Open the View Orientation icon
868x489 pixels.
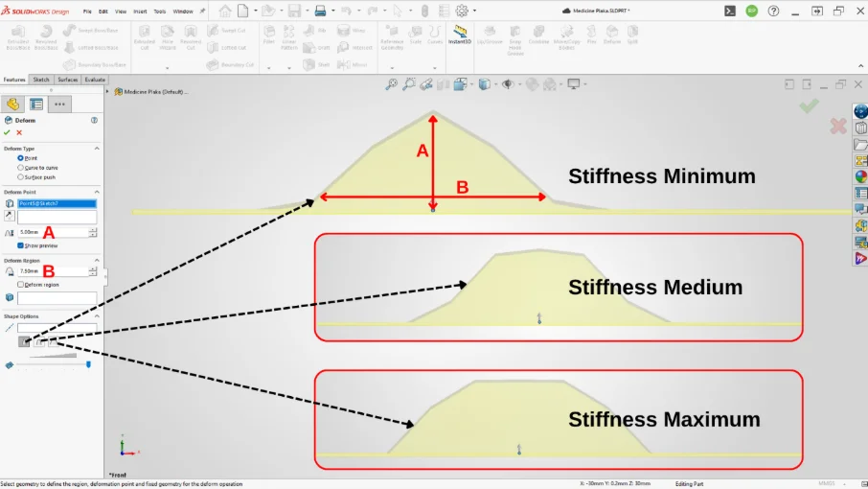(460, 84)
